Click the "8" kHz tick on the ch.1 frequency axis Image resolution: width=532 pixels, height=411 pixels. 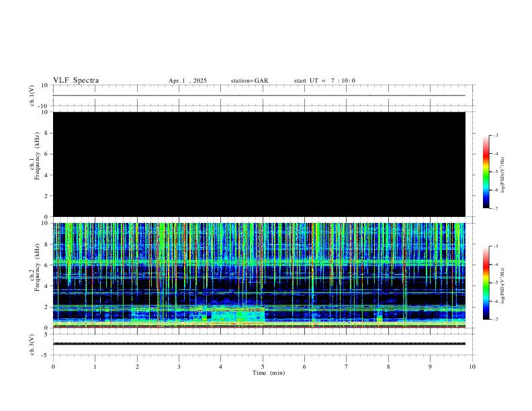point(46,133)
